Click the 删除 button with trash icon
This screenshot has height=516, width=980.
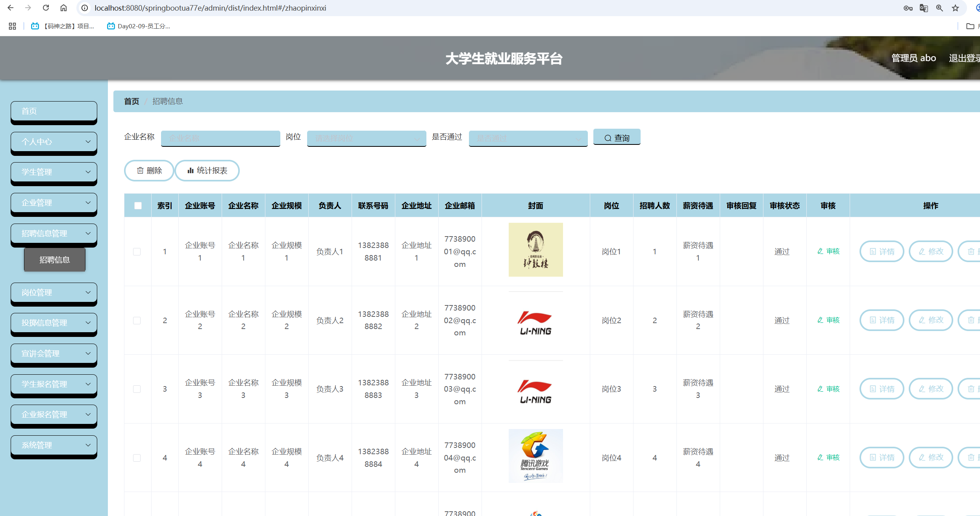tap(149, 170)
